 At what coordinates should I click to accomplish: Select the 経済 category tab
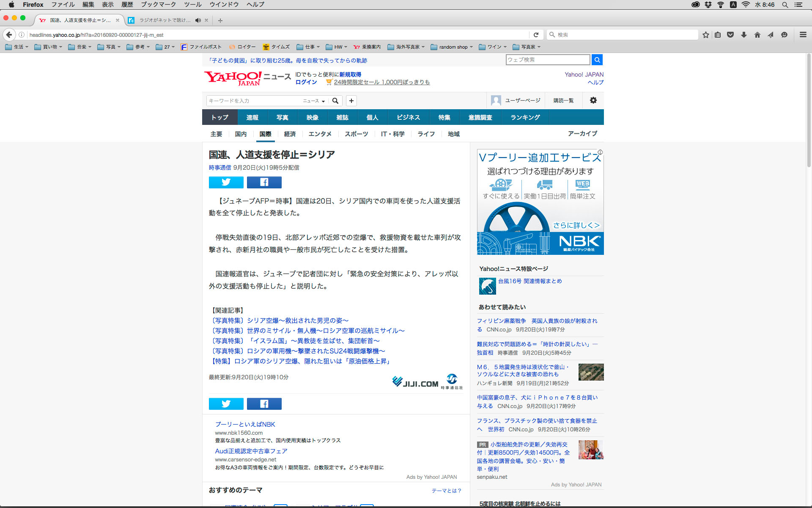(x=290, y=134)
